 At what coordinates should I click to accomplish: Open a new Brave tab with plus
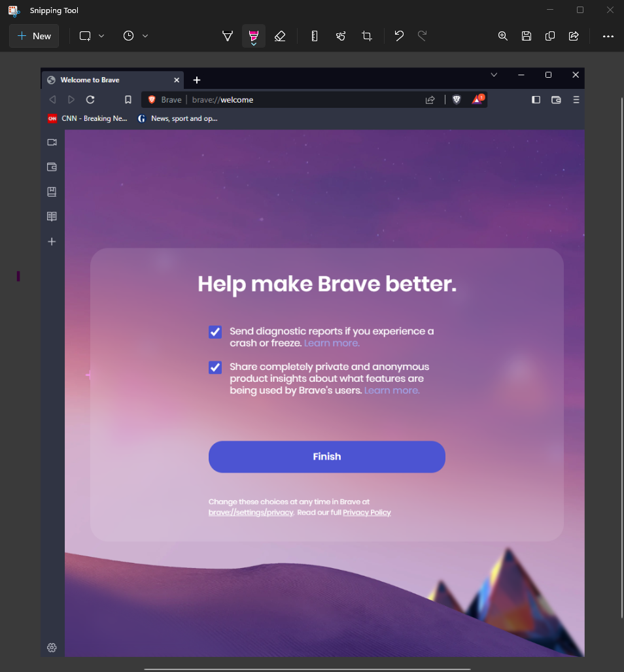(x=197, y=80)
